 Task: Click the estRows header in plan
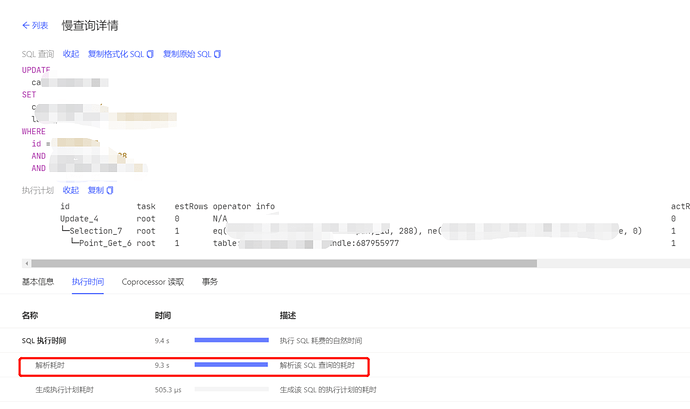tap(191, 206)
